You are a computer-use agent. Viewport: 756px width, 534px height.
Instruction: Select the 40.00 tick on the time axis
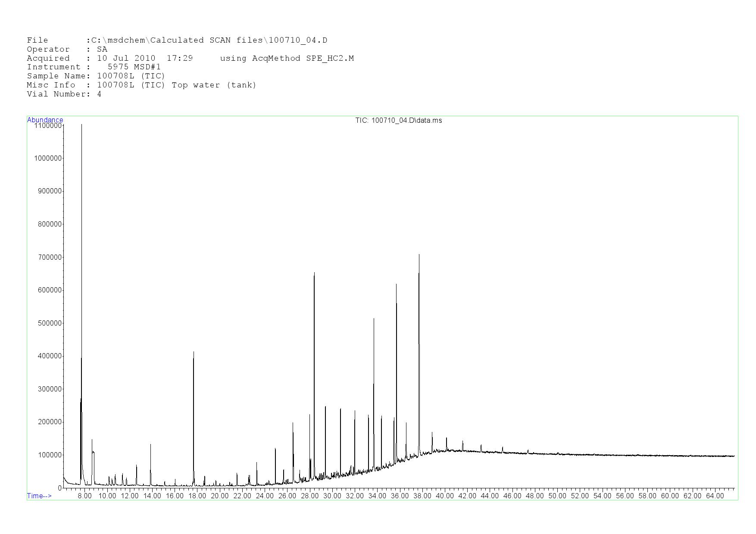point(444,496)
